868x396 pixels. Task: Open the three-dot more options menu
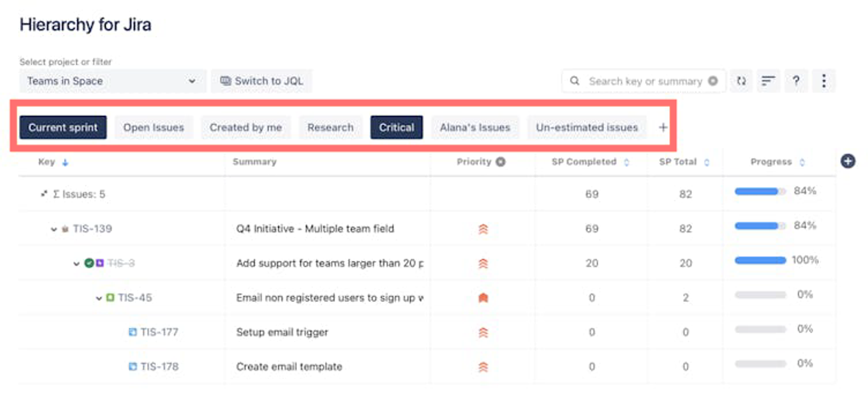824,81
